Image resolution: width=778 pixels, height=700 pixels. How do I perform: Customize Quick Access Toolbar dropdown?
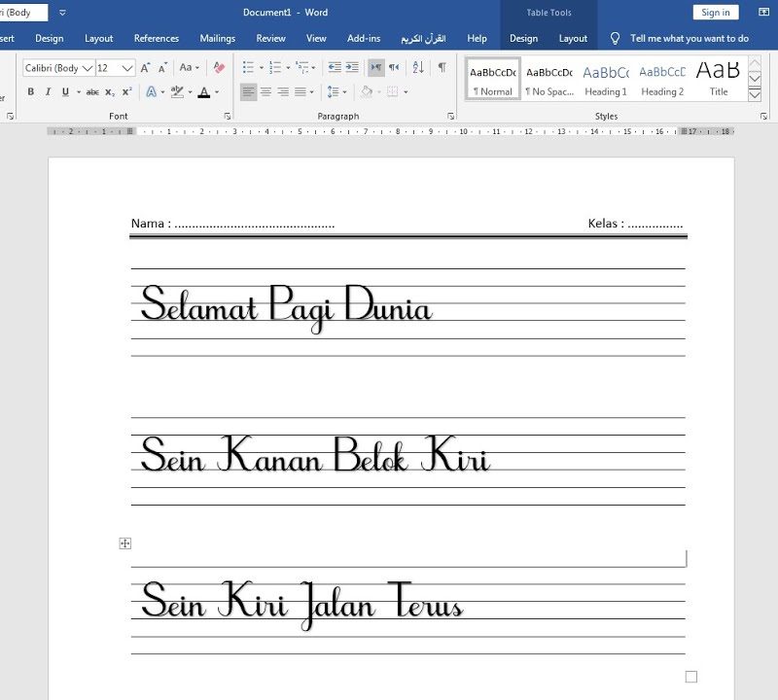pos(62,13)
